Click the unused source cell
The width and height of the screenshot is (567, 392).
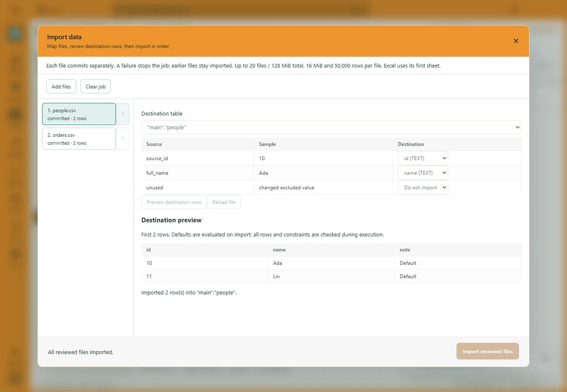[197, 188]
